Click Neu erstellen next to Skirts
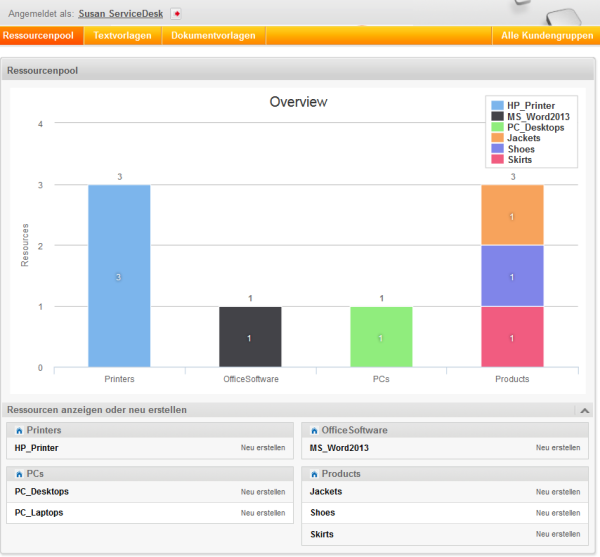Image resolution: width=600 pixels, height=557 pixels. 557,534
